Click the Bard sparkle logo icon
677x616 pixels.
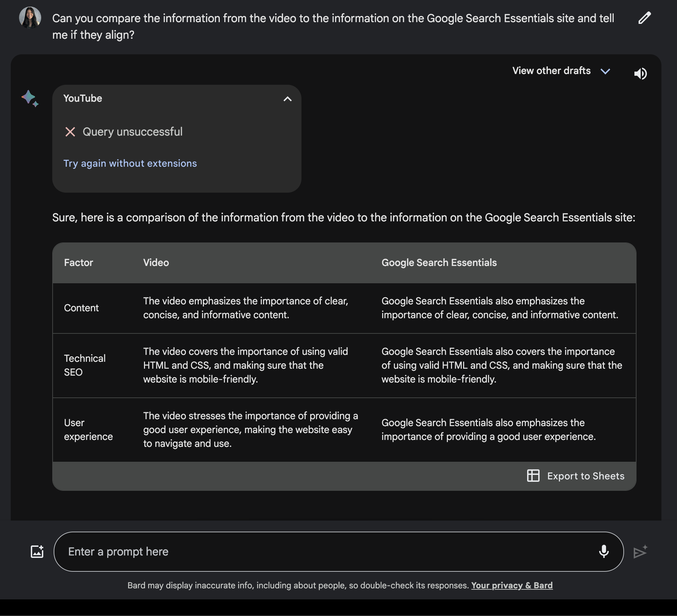[x=30, y=98]
